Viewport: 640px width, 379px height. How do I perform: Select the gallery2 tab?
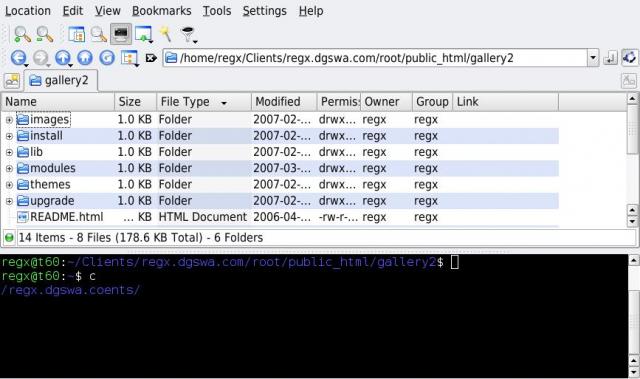61,80
